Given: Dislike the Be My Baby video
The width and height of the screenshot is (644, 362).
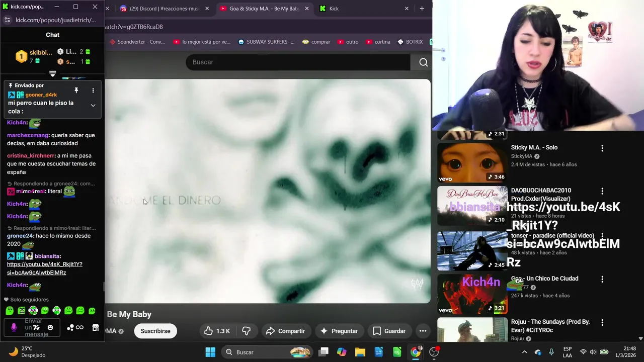Looking at the screenshot, I should pyautogui.click(x=247, y=331).
